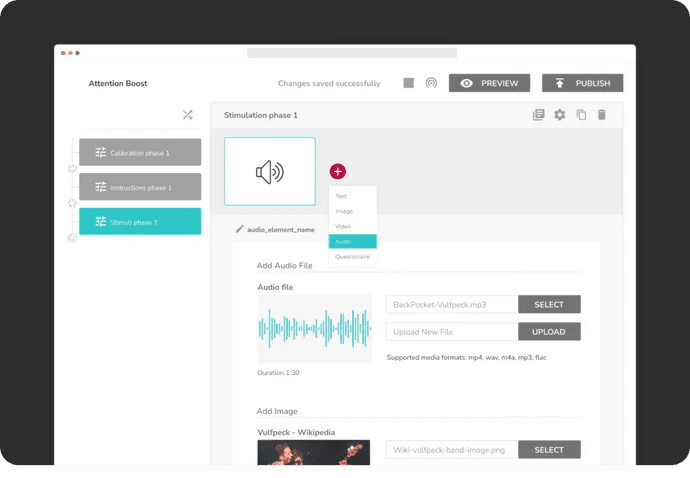
Task: Click the Add Audio File heading
Action: pyautogui.click(x=284, y=265)
